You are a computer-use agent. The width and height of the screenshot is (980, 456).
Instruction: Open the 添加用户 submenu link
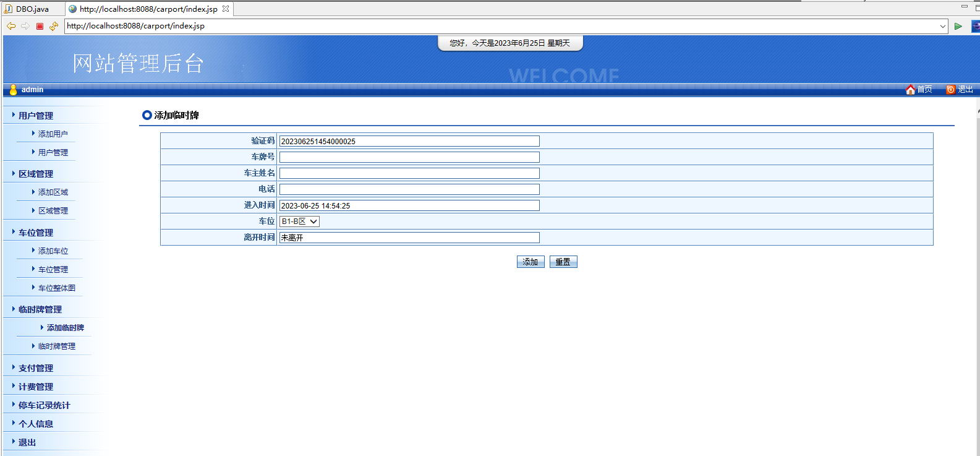53,134
